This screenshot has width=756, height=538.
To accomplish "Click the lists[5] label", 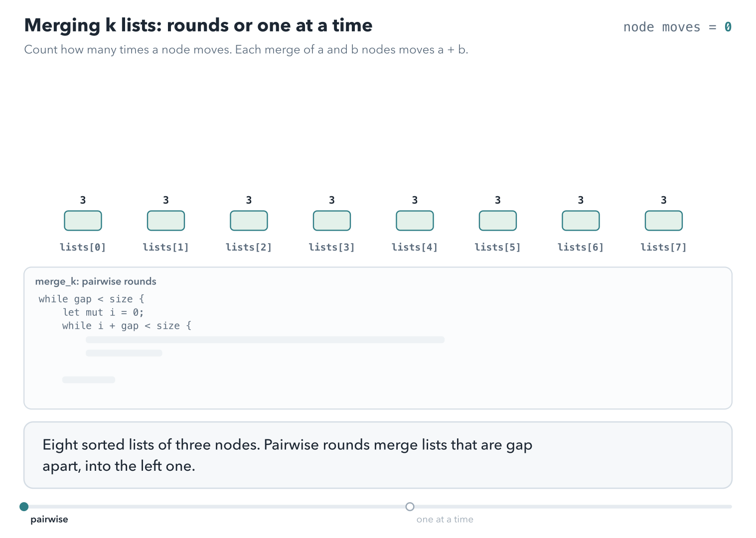I will click(x=498, y=247).
